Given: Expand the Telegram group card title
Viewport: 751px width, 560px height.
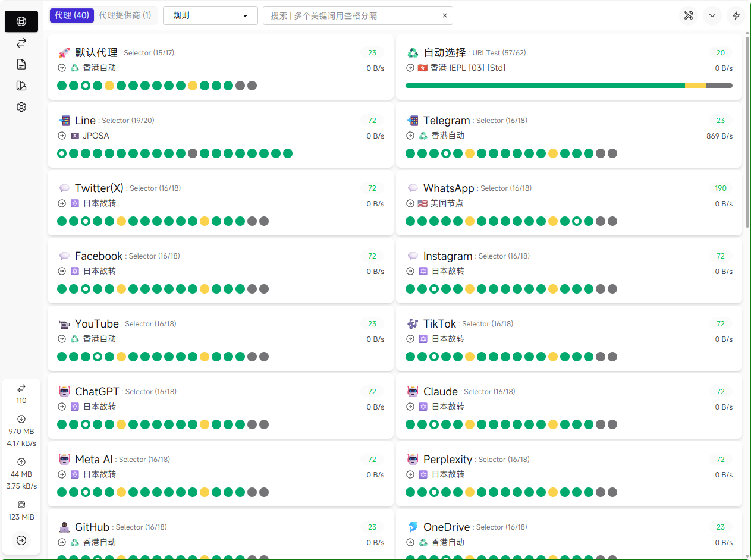Looking at the screenshot, I should pos(447,121).
